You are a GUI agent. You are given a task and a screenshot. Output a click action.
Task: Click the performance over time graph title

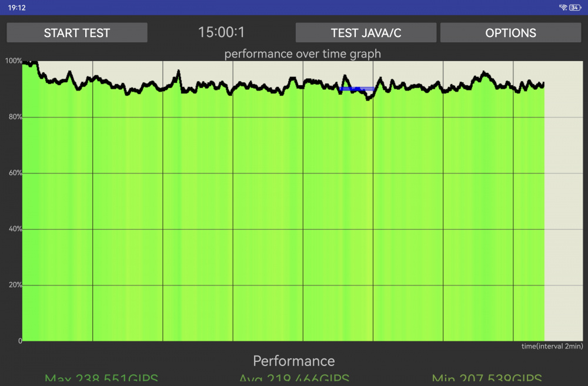coord(303,53)
